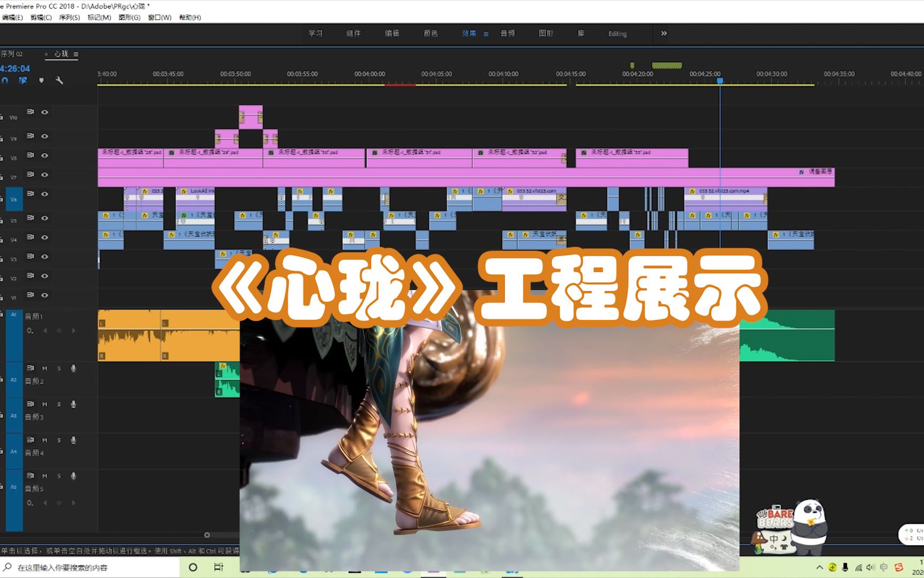The width and height of the screenshot is (924, 578).
Task: Open the 心珑 sequence panel menu
Action: (76, 54)
